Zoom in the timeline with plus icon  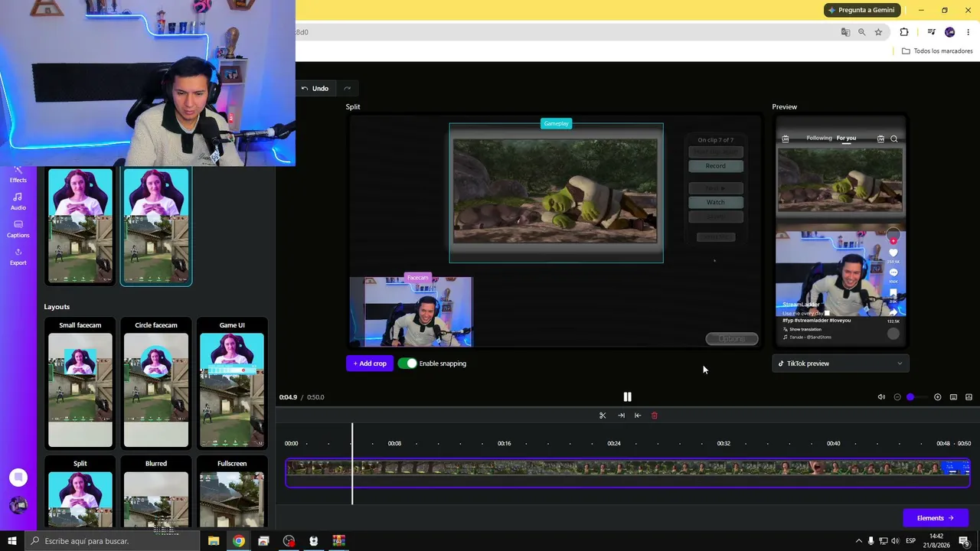point(937,397)
